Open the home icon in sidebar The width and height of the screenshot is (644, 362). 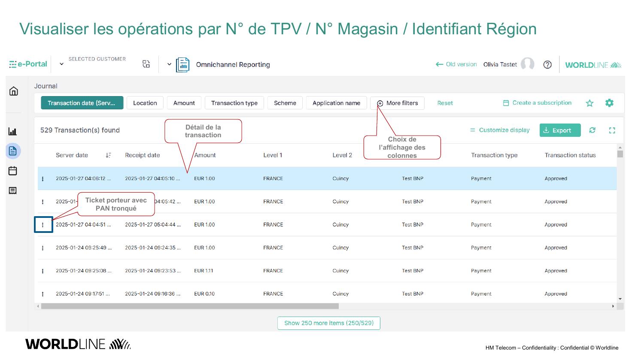pos(14,91)
